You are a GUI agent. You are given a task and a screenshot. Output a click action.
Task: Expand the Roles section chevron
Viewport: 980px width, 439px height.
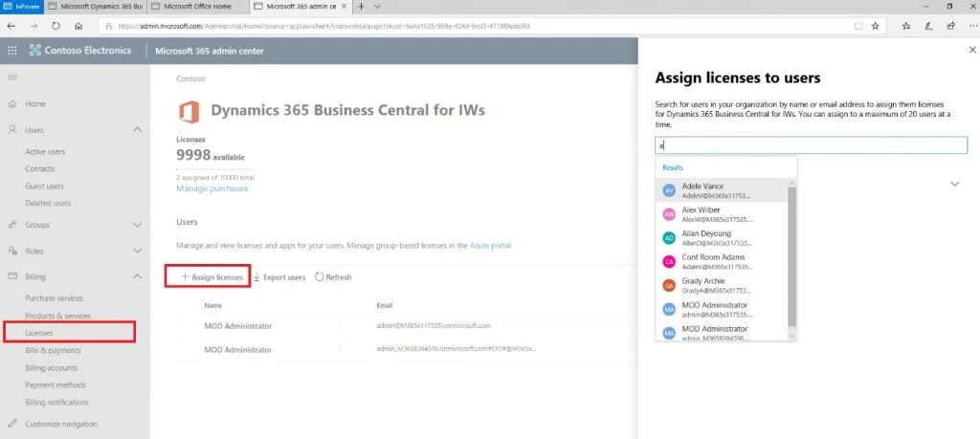[138, 251]
